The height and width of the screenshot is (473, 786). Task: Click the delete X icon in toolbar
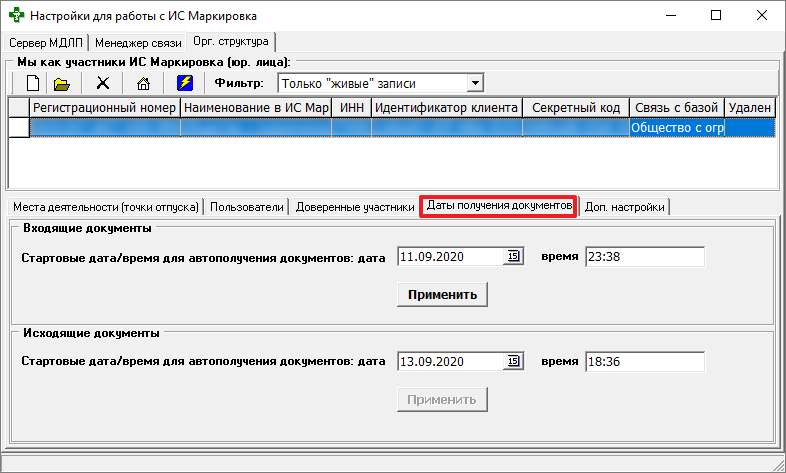102,83
